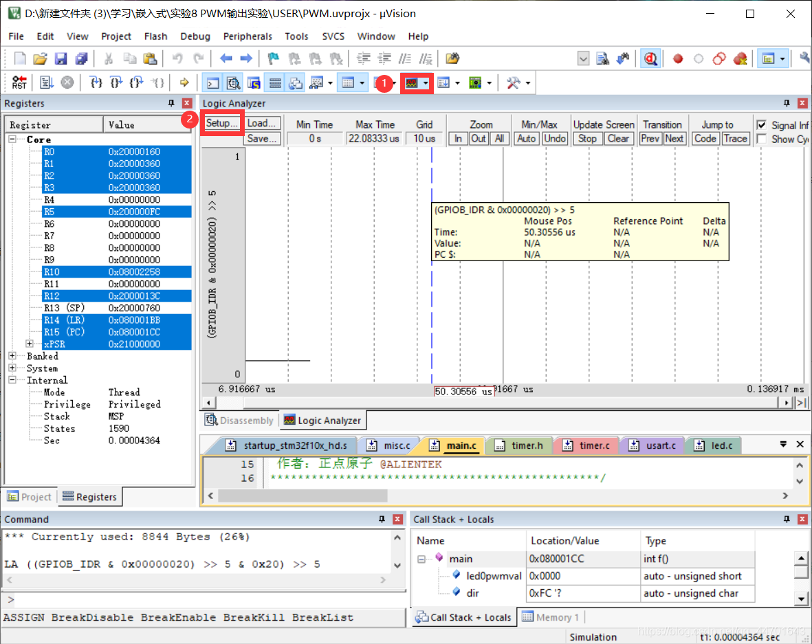The image size is (812, 644).
Task: Expand the Banked register group
Action: pos(12,355)
